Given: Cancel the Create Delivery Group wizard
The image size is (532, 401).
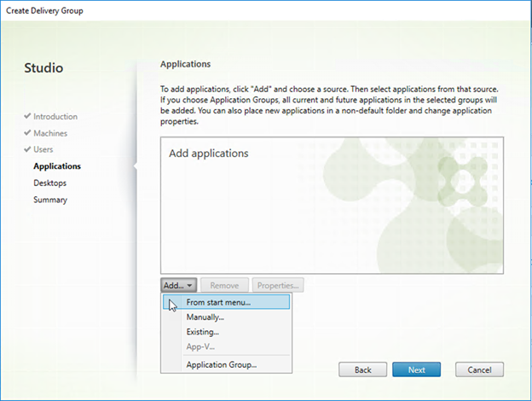Looking at the screenshot, I should pos(479,369).
